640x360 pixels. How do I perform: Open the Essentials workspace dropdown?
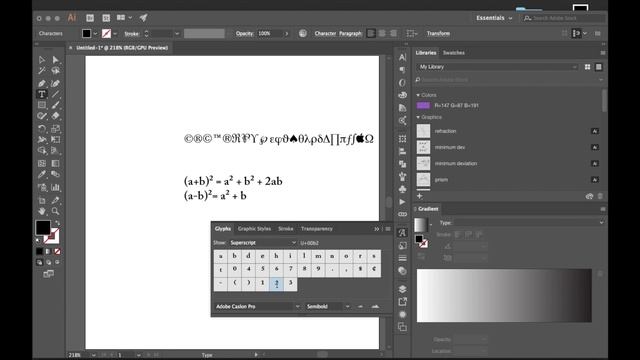494,18
